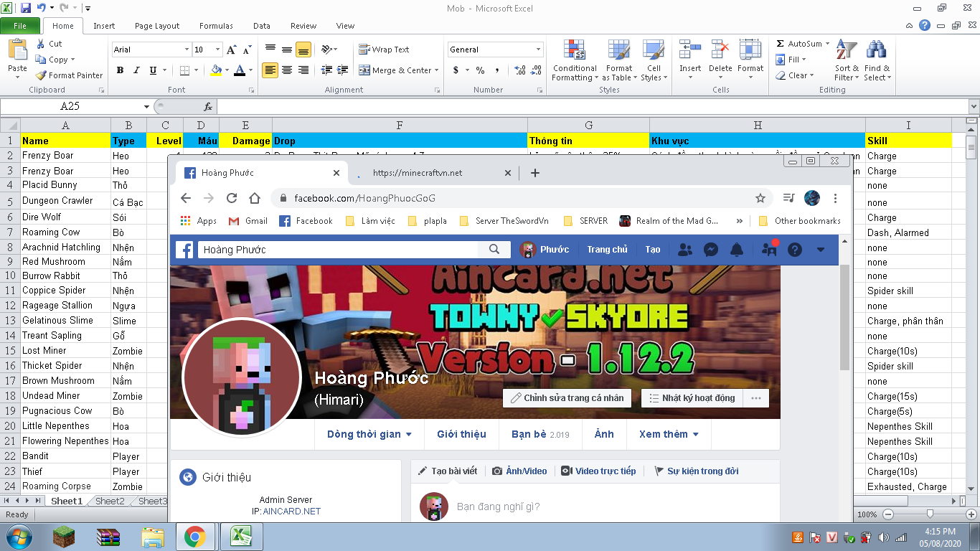
Task: Open Chrome's three-dot menu
Action: click(835, 198)
